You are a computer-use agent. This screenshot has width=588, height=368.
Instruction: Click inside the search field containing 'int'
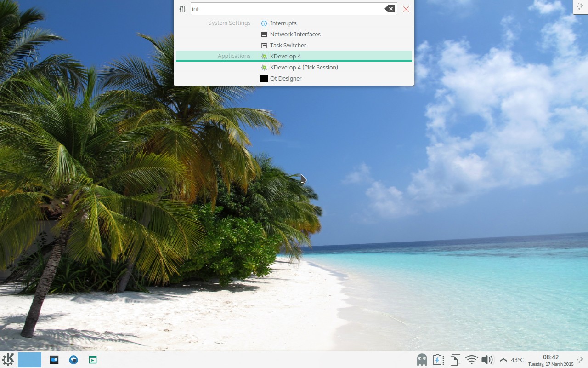285,9
